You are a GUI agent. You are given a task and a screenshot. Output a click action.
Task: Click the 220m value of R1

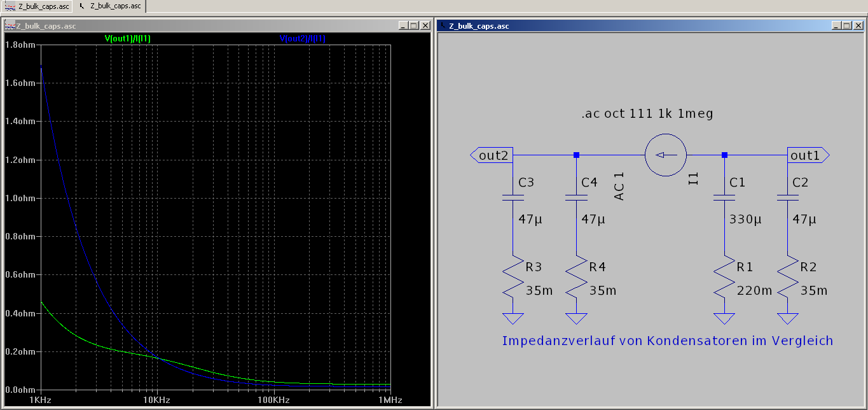[754, 291]
